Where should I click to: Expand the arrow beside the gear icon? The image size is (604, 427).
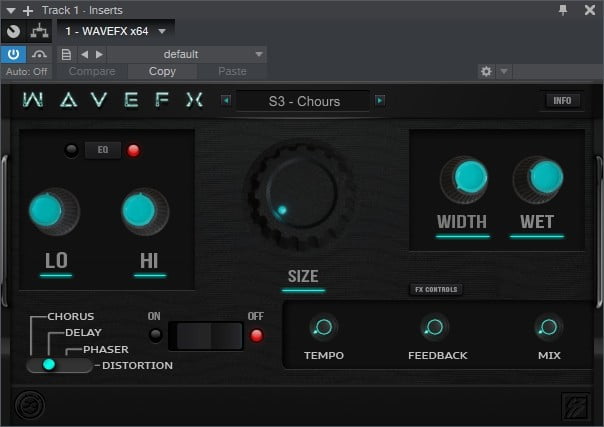pos(504,72)
